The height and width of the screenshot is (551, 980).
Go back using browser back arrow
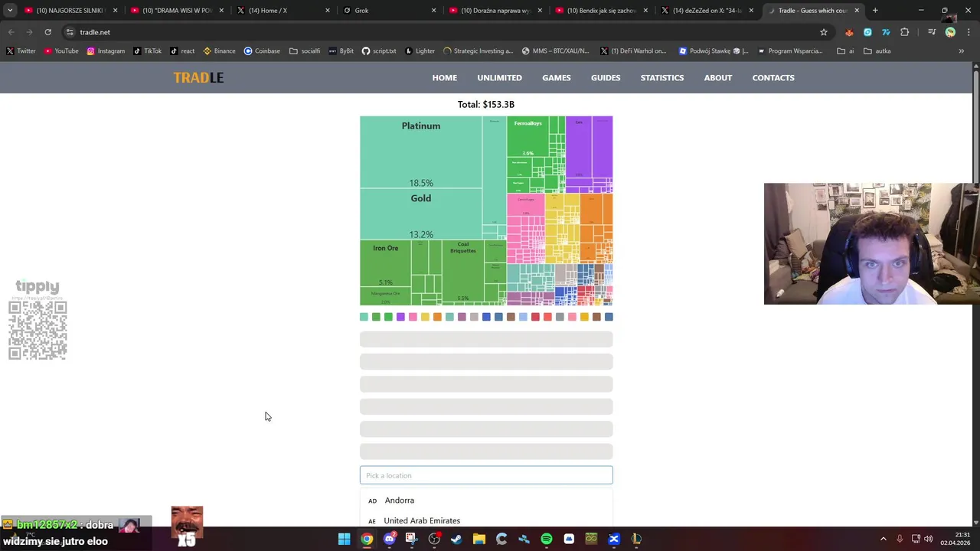click(11, 32)
